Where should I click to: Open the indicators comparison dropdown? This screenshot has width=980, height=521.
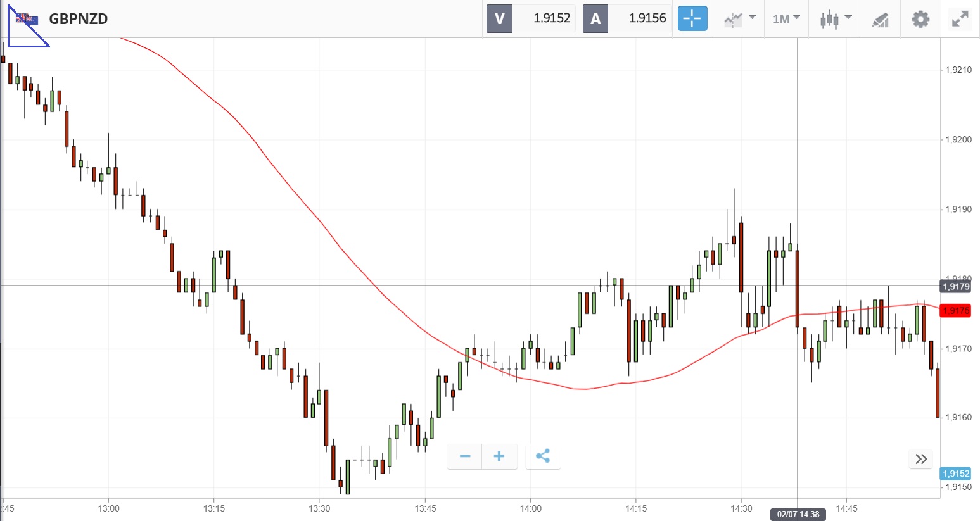[x=739, y=19]
